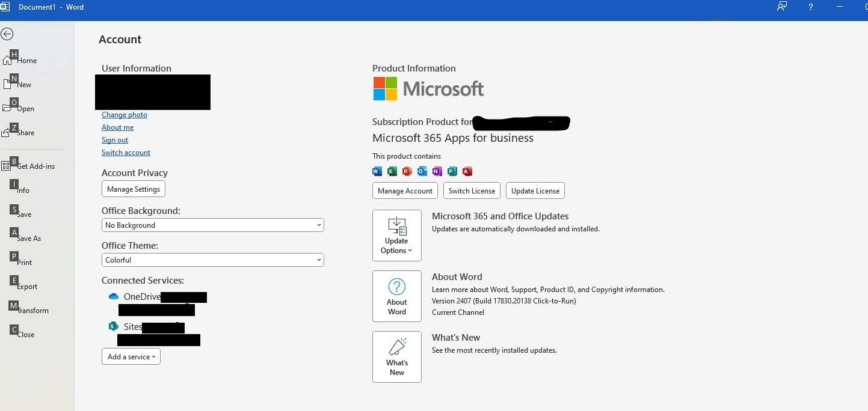Click the Update License button
This screenshot has height=411, width=868.
pos(535,191)
